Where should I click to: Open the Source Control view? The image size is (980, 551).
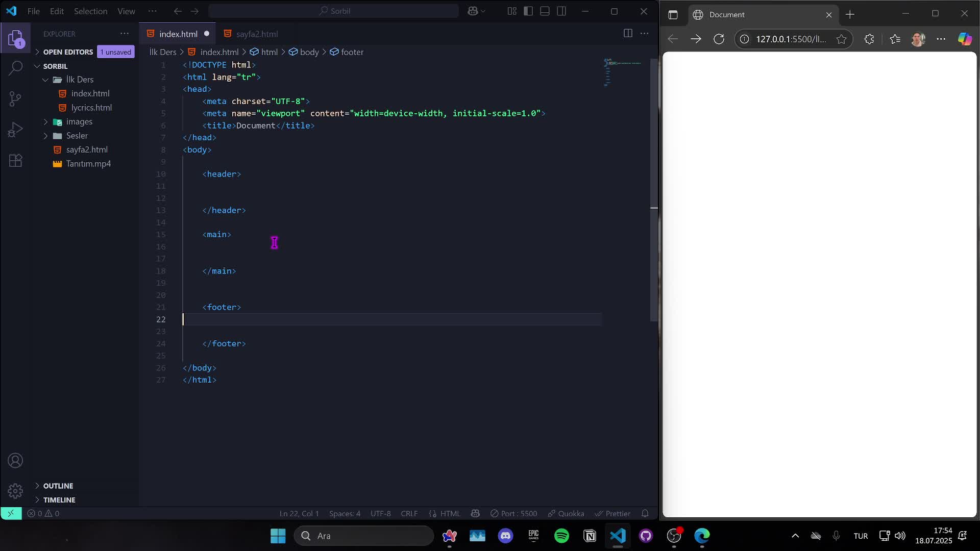coord(15,98)
